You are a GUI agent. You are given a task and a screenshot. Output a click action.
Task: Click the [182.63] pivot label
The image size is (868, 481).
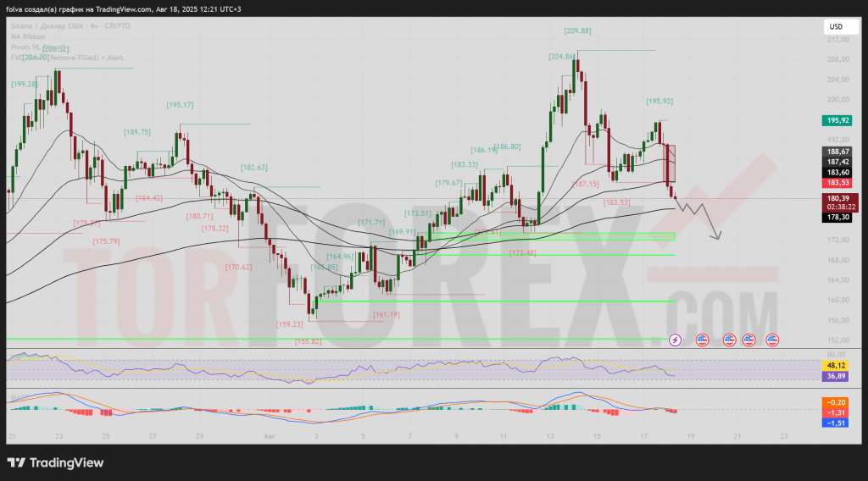253,168
